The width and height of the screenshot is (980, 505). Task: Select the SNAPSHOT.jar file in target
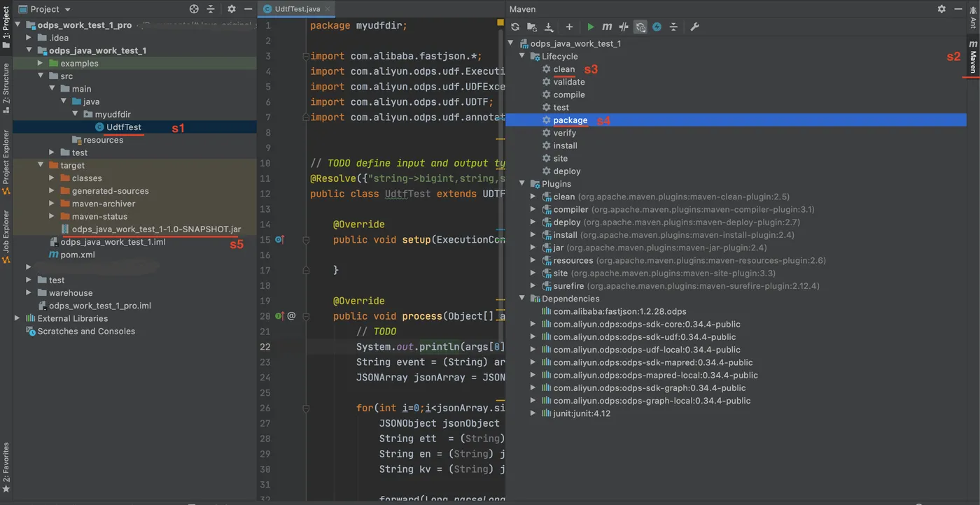click(156, 229)
